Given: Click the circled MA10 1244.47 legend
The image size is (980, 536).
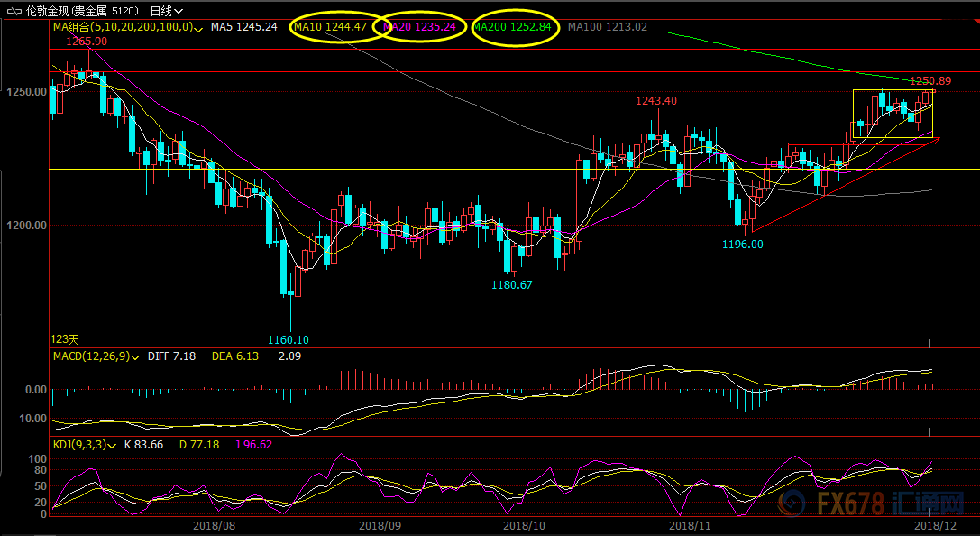Looking at the screenshot, I should [x=330, y=27].
